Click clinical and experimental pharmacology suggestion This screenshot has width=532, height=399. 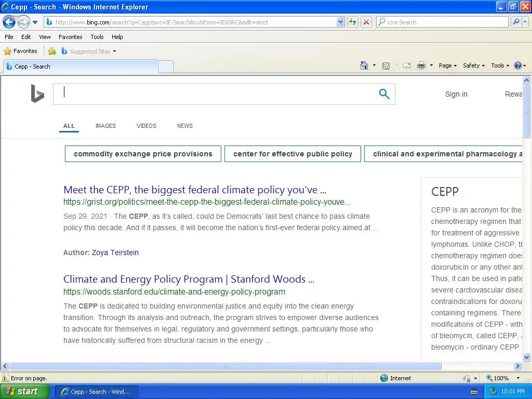443,154
